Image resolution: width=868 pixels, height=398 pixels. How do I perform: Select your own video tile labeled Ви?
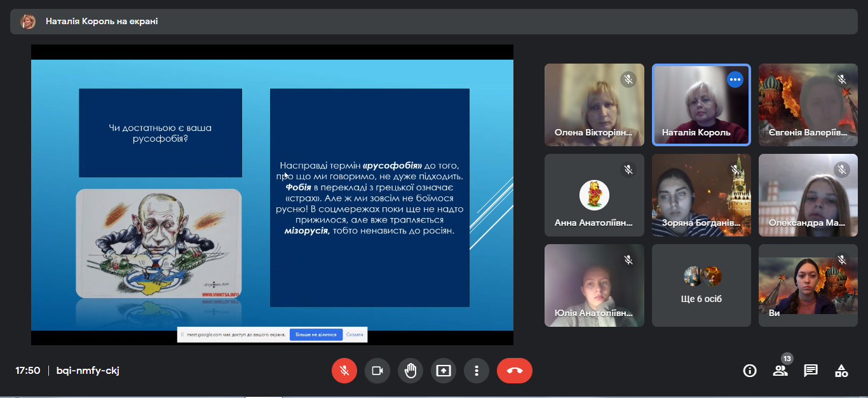[808, 285]
